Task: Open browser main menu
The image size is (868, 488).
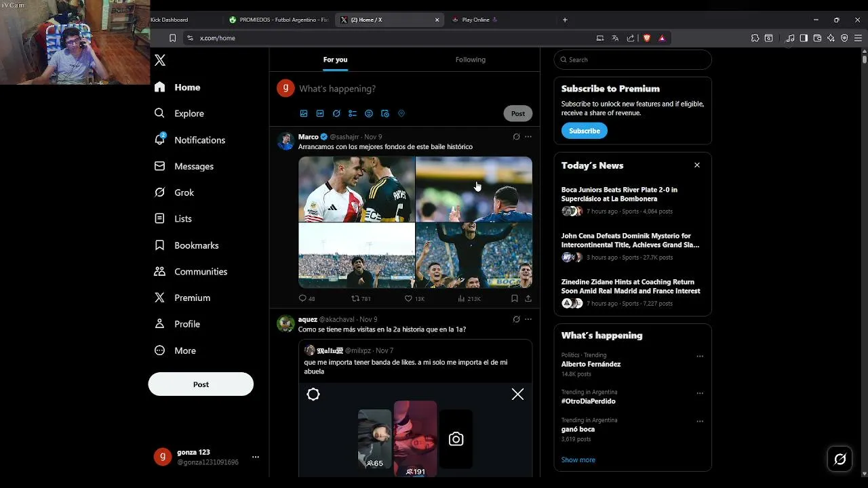Action: point(858,38)
